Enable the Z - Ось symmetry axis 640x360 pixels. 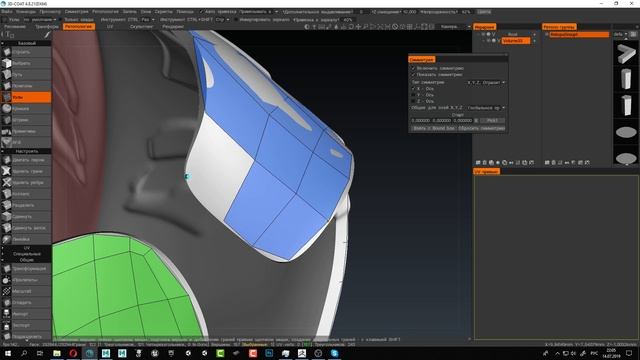click(413, 101)
